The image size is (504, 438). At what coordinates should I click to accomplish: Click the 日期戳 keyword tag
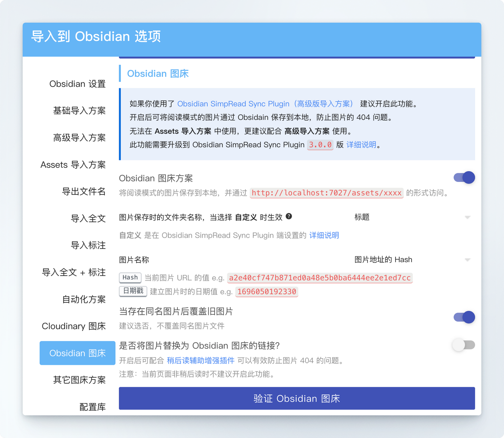(133, 291)
